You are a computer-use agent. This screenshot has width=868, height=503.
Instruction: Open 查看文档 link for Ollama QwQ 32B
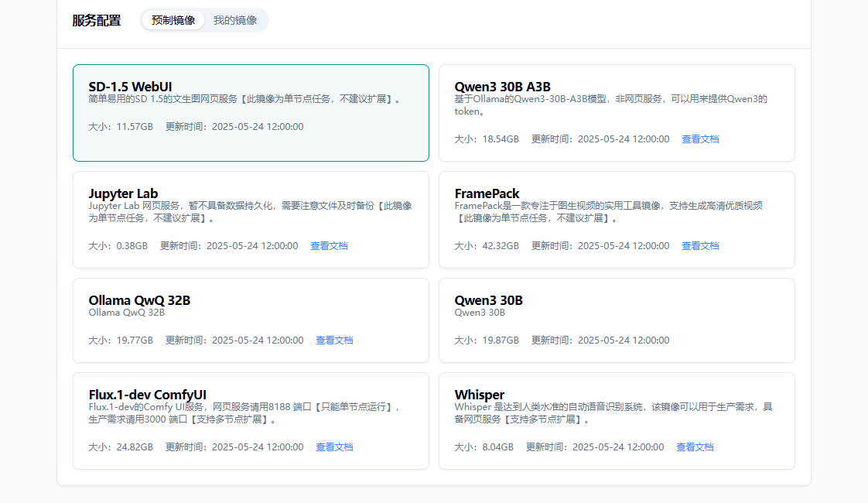(x=334, y=340)
